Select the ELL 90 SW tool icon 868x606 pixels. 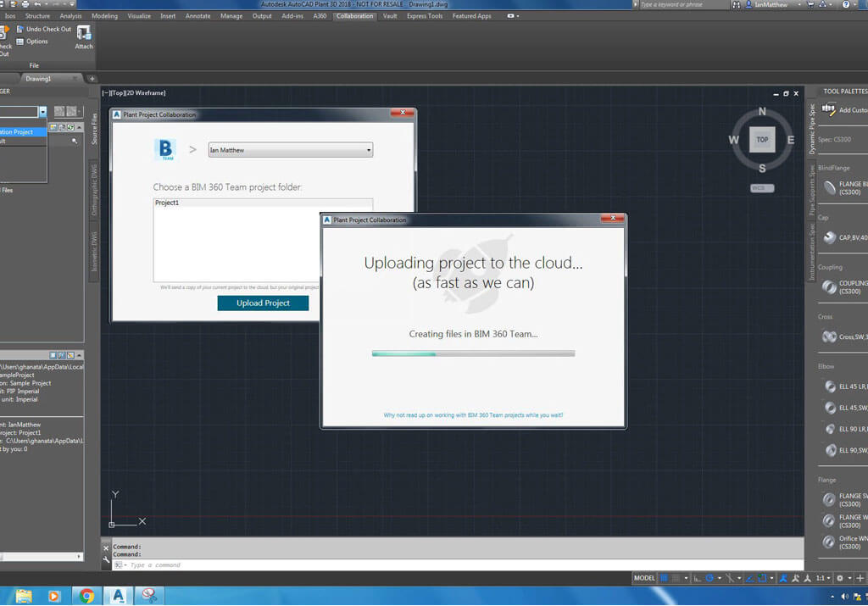coord(831,451)
